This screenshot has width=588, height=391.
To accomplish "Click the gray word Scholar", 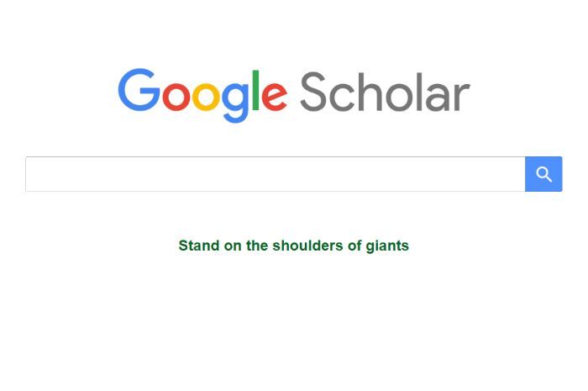I will coord(385,92).
